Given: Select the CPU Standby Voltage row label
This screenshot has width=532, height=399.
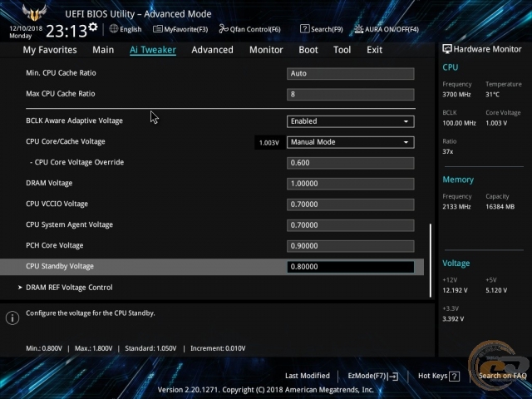Looking at the screenshot, I should [60, 266].
